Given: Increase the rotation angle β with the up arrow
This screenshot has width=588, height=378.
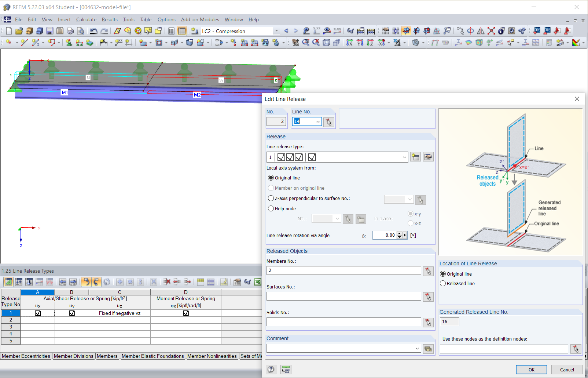Looking at the screenshot, I should click(400, 233).
